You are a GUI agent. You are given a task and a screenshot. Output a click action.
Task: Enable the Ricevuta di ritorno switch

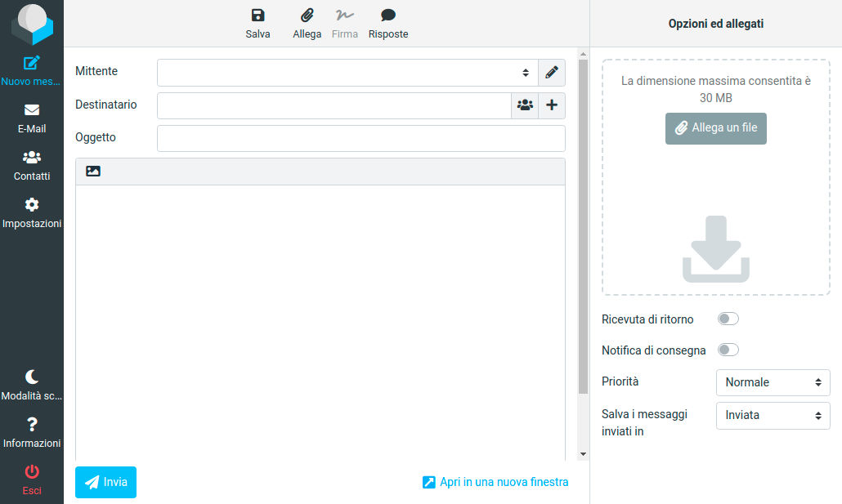(728, 319)
